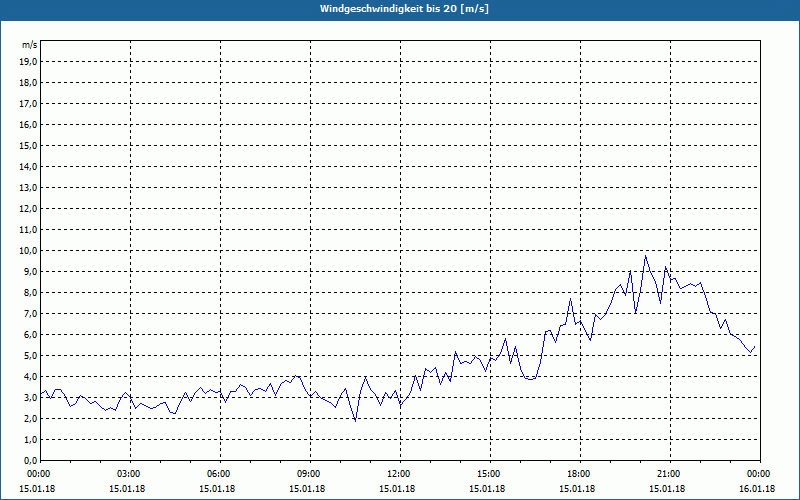Pick the 0,0 origin label on the y-axis
Viewport: 800px width, 500px height.
(30, 461)
